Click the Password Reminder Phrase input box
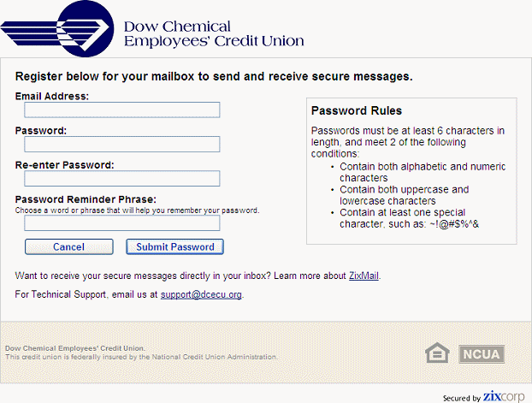This screenshot has height=403, width=532. [121, 222]
